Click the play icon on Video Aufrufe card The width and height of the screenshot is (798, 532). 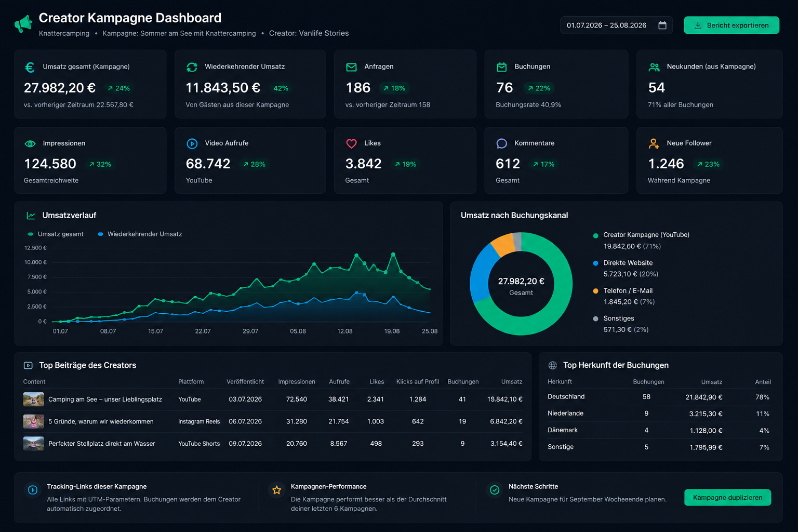192,143
